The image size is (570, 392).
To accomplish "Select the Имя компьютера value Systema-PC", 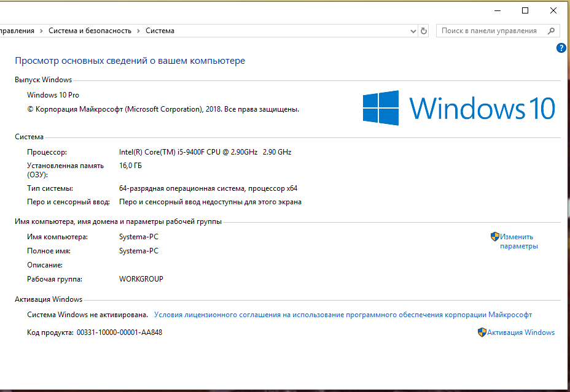I will coord(139,237).
